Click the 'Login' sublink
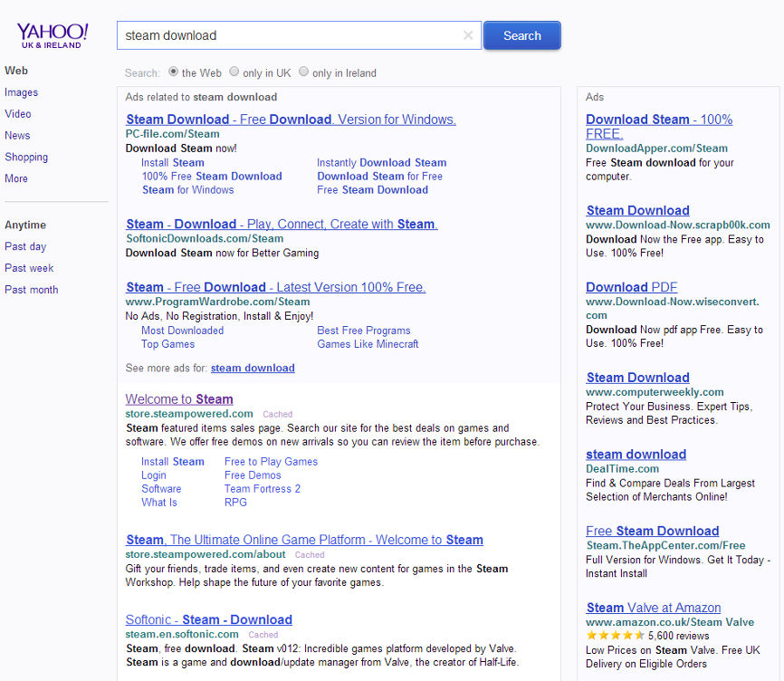 click(154, 475)
